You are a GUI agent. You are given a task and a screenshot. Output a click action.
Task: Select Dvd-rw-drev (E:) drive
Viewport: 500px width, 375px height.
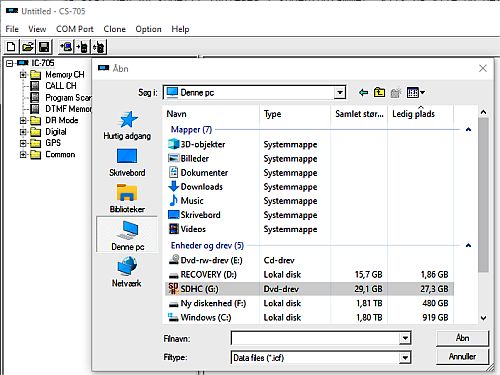click(x=206, y=260)
